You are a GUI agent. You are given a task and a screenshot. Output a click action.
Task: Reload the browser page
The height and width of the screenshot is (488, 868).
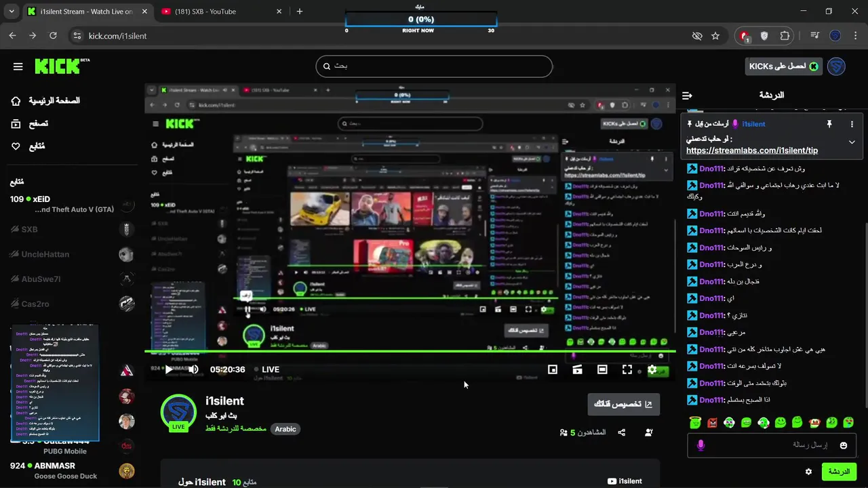coord(53,36)
